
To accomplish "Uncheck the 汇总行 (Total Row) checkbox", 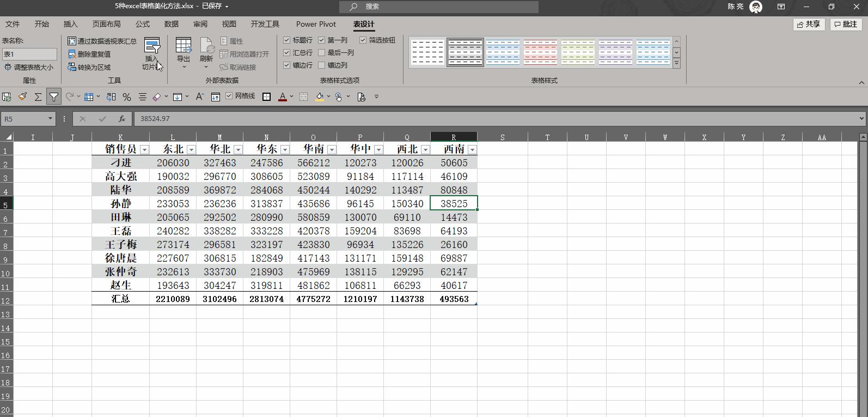I will 287,53.
